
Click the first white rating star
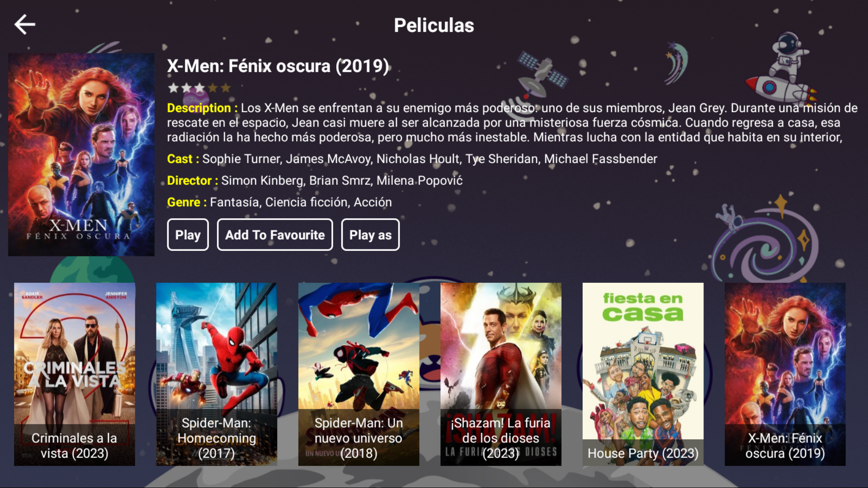[173, 88]
